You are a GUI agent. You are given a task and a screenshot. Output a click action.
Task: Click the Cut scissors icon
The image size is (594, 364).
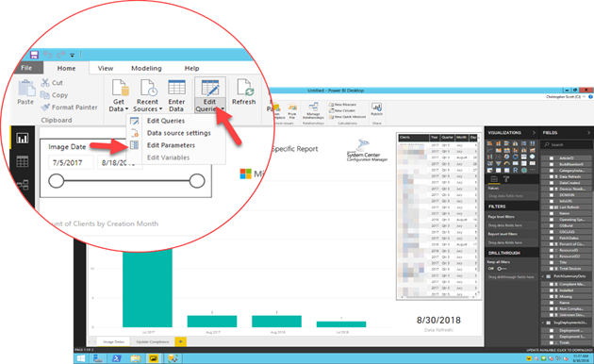coord(45,82)
